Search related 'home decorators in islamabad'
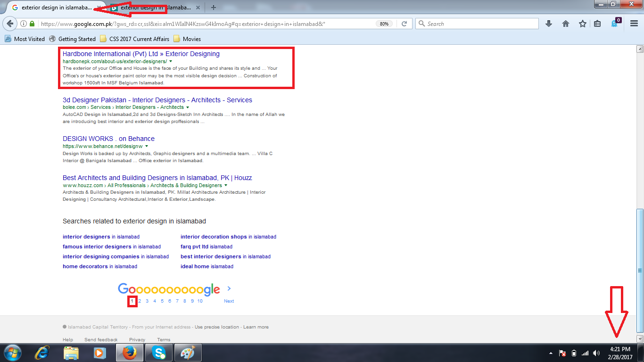Viewport: 644px width, 362px height. pos(100,266)
